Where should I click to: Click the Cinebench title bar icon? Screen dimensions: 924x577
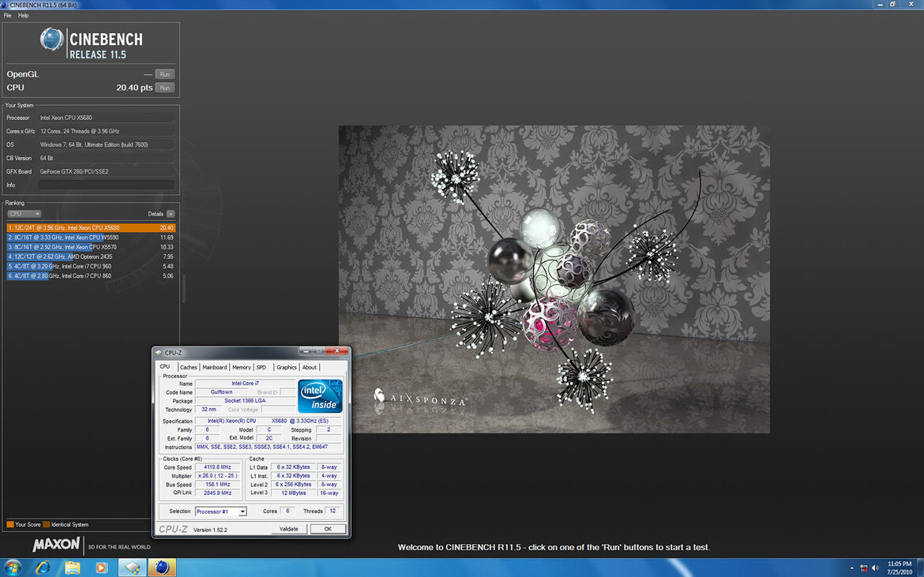pos(5,5)
